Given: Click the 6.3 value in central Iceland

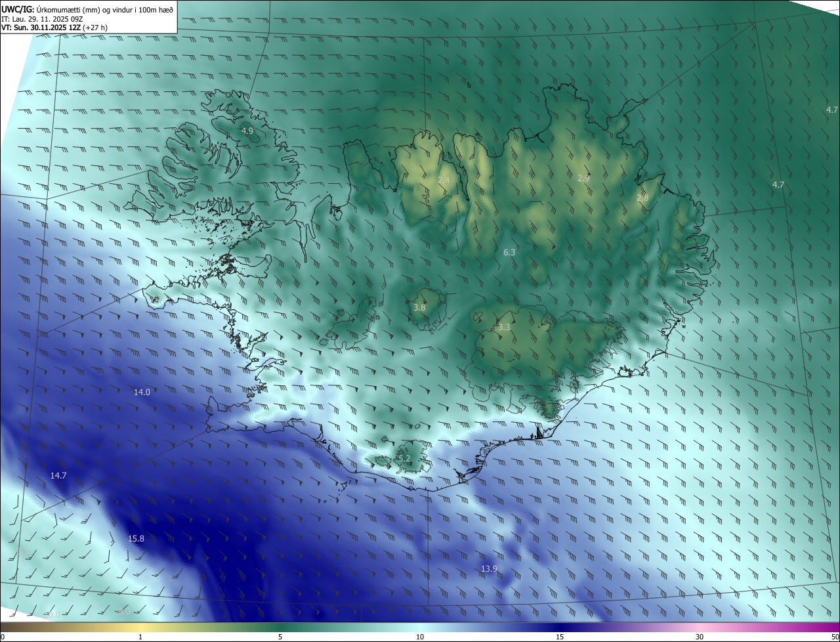Looking at the screenshot, I should pos(509,252).
